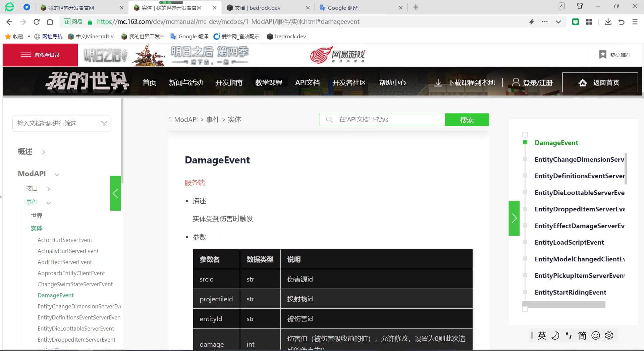The height and width of the screenshot is (351, 644).
Task: Click the 明日之后 banner ad
Action: [x=166, y=55]
